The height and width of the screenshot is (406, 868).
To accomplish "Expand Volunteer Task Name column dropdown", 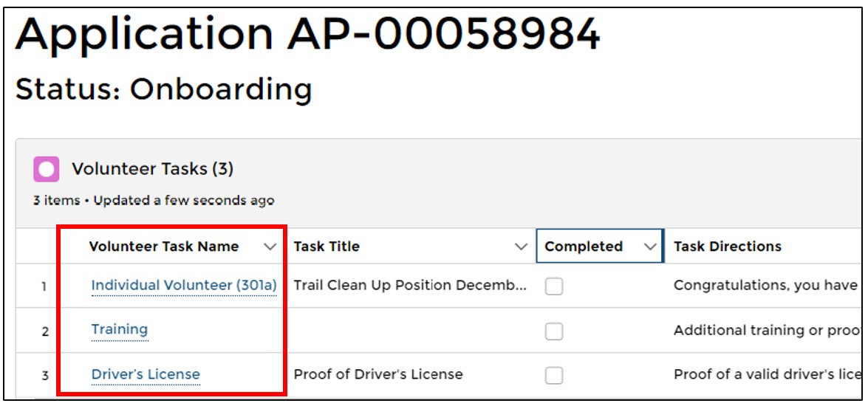I will pos(270,247).
